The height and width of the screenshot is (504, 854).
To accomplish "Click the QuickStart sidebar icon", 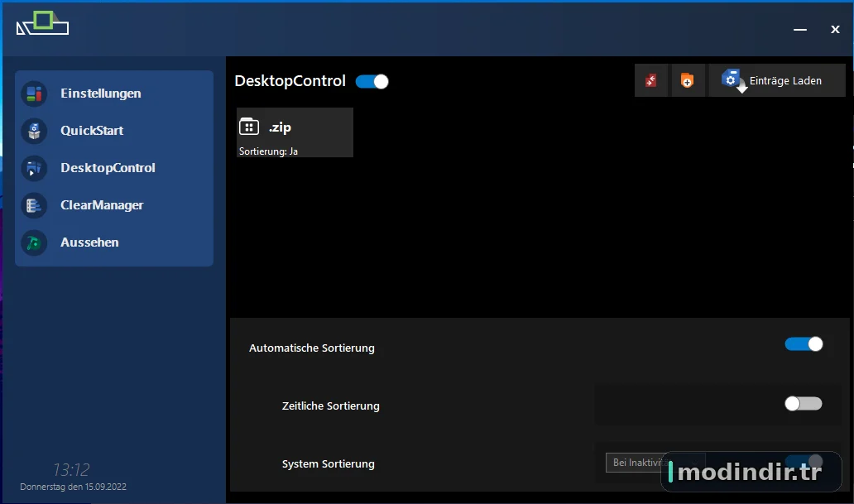I will 34,131.
